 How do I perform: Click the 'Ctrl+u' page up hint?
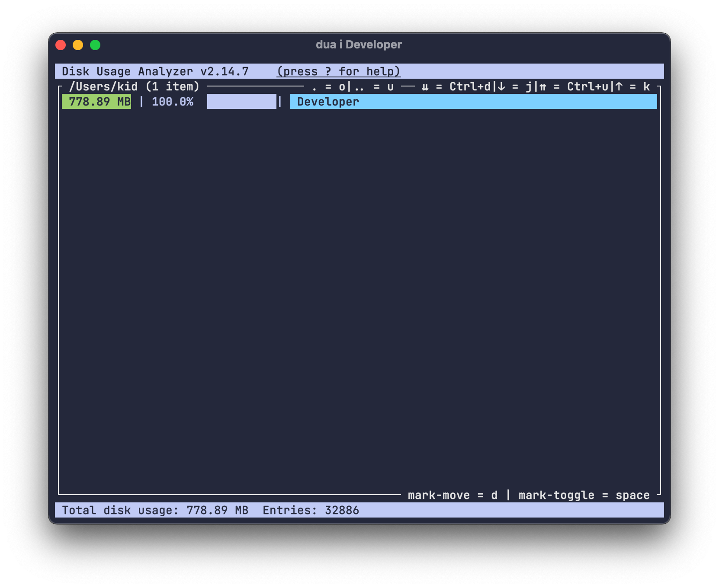574,87
